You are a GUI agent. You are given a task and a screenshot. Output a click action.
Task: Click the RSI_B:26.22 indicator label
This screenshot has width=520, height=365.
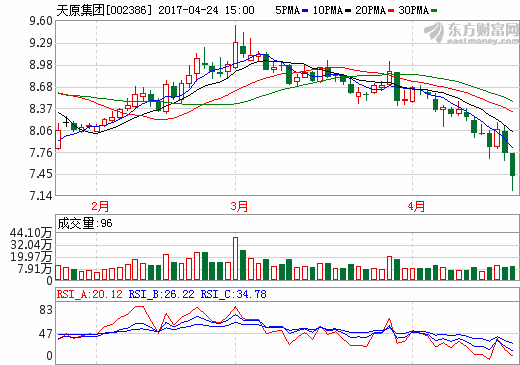click(162, 294)
